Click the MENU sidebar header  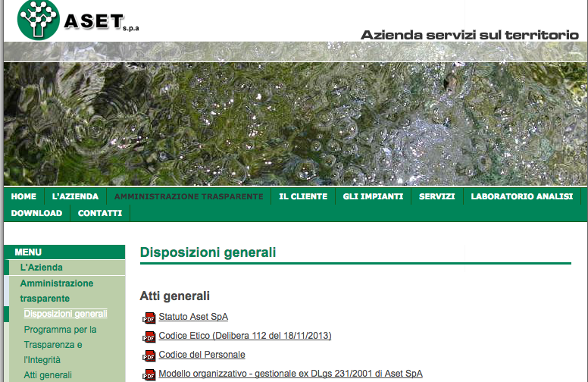click(28, 252)
